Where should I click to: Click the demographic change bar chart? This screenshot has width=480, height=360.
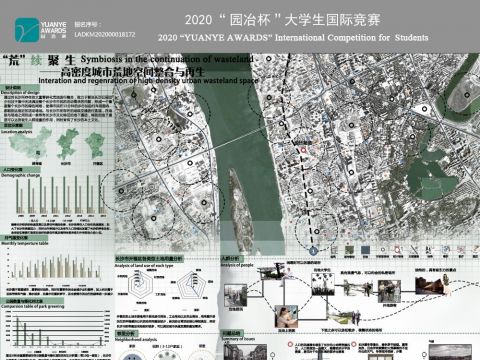pos(61,196)
